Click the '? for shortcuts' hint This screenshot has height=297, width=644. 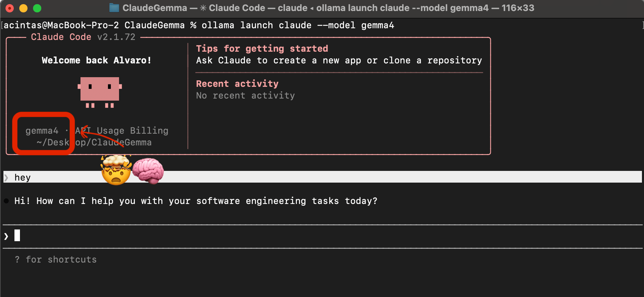[x=56, y=259]
